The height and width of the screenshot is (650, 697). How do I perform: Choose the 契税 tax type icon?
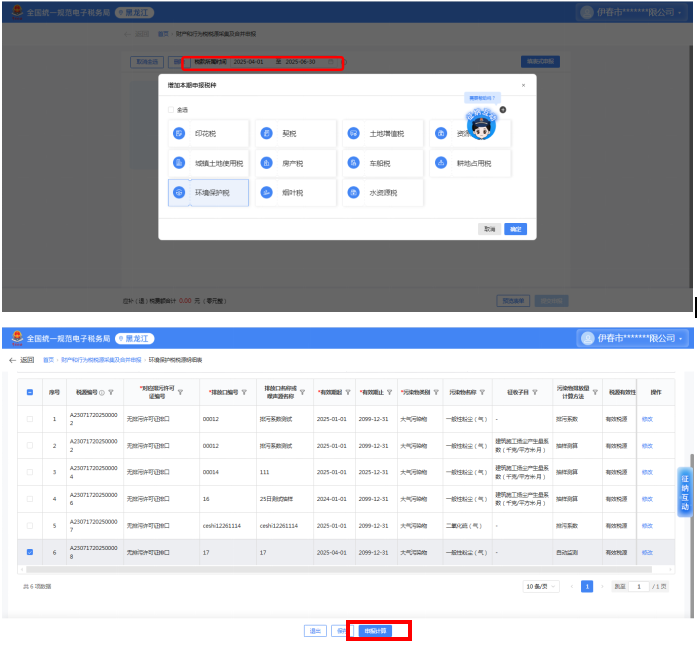(x=266, y=133)
